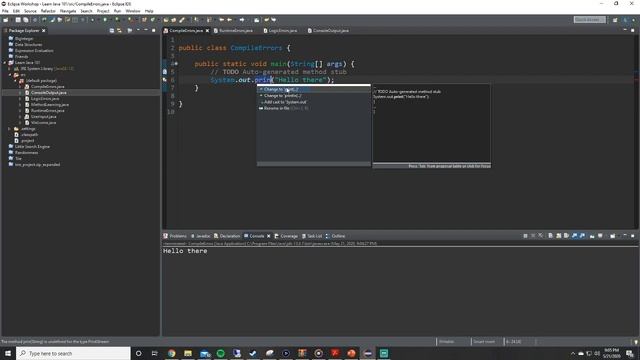Open the File menu
The height and width of the screenshot is (360, 640).
click(x=5, y=11)
